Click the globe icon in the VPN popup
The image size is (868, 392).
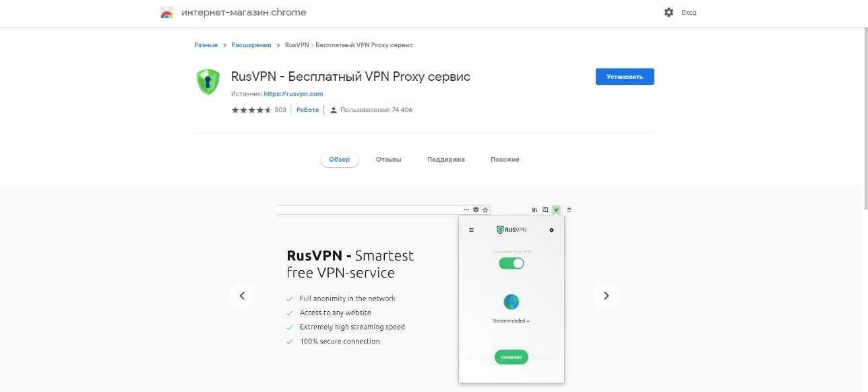tap(511, 302)
